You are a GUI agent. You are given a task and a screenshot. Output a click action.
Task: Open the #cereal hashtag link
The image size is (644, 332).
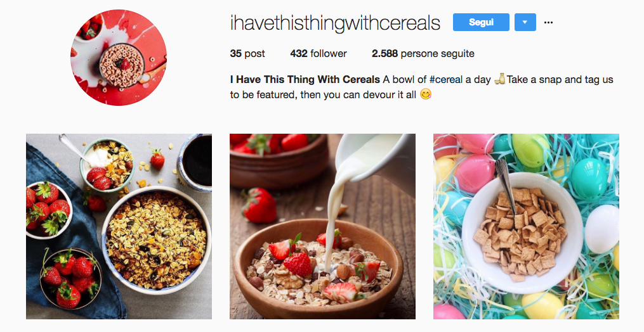[x=445, y=79]
